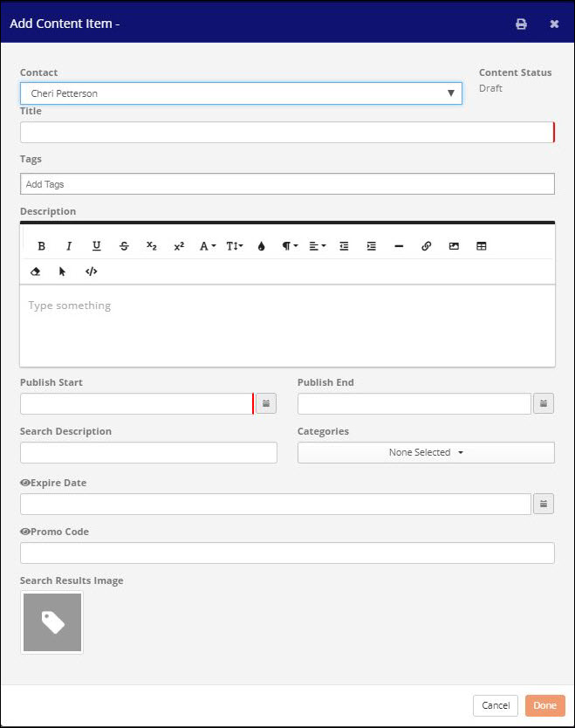Print the content item form

521,24
